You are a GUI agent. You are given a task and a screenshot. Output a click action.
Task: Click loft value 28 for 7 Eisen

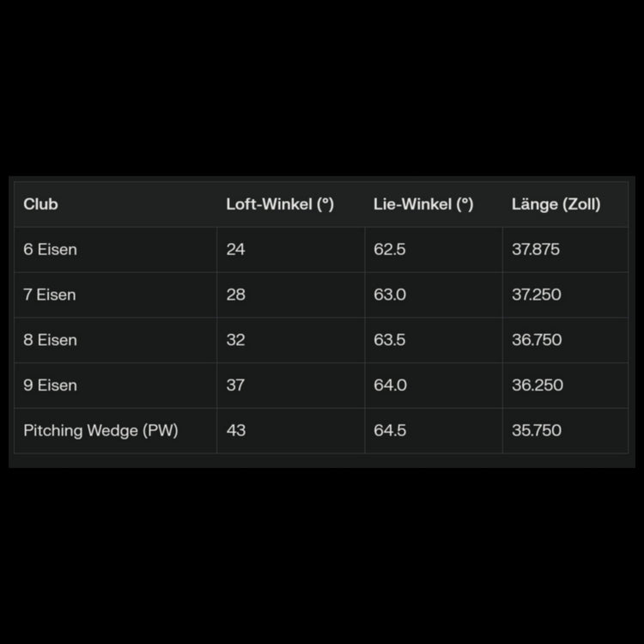(x=236, y=295)
